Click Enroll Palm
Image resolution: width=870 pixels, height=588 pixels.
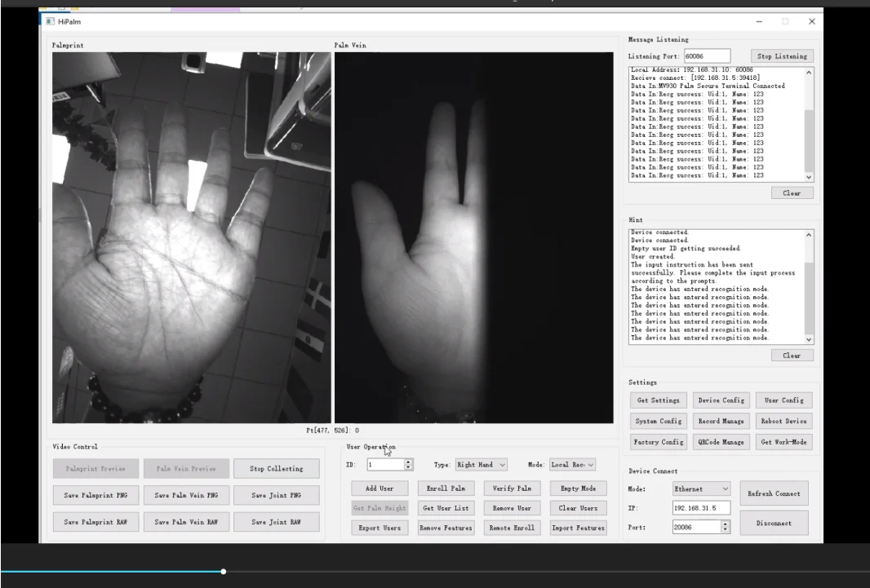446,488
